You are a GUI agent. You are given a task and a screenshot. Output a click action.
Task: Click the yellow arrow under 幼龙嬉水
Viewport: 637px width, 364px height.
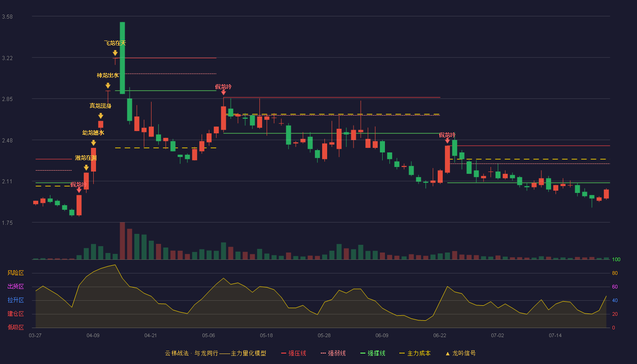coord(93,143)
